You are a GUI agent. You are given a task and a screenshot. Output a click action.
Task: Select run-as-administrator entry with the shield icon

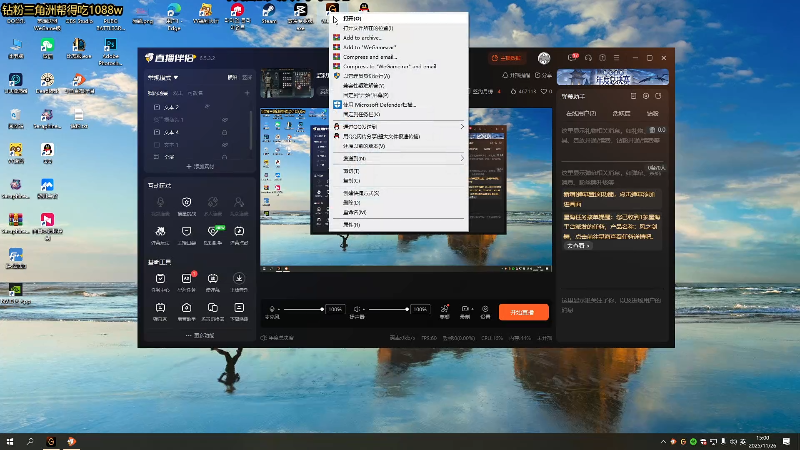tap(399, 76)
